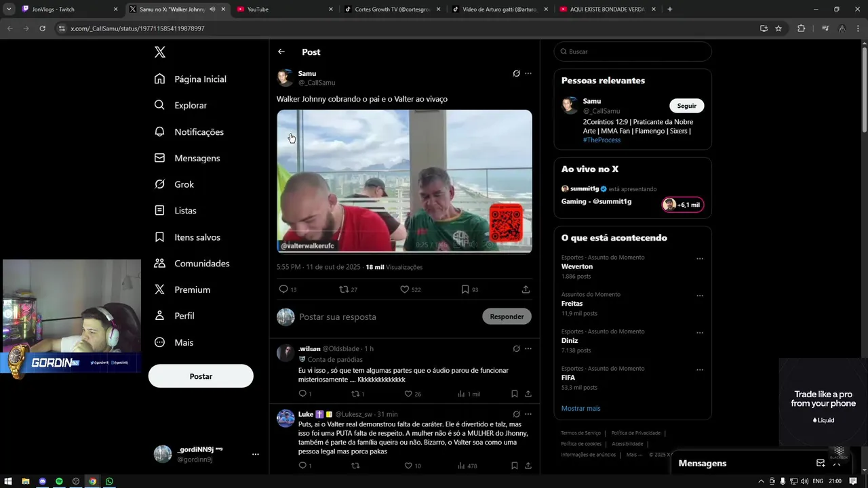Open Mensagens from the sidebar
The height and width of the screenshot is (488, 868).
point(187,158)
